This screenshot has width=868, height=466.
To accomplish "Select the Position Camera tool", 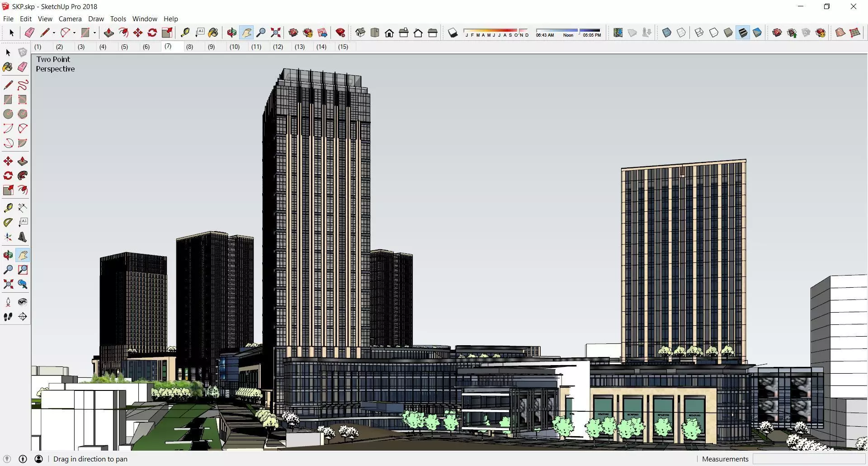I will (x=8, y=302).
